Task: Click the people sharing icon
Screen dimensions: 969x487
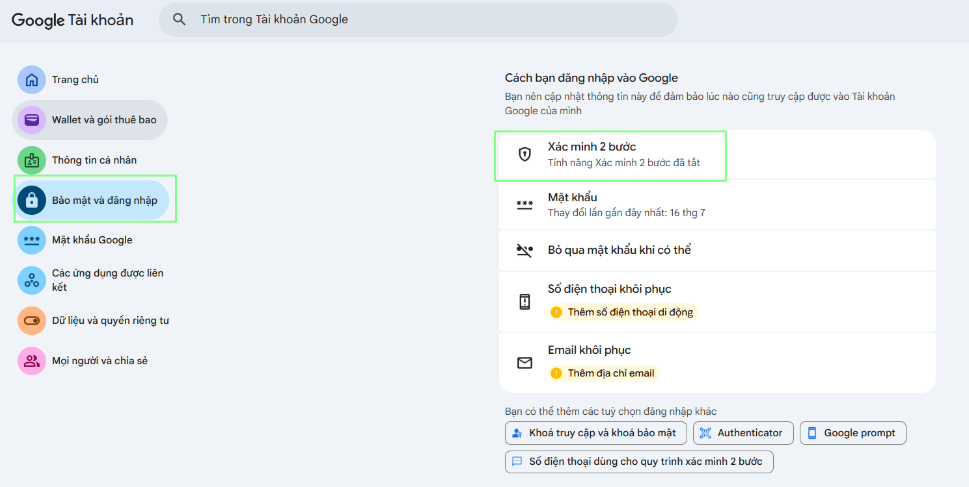Action: 32,361
